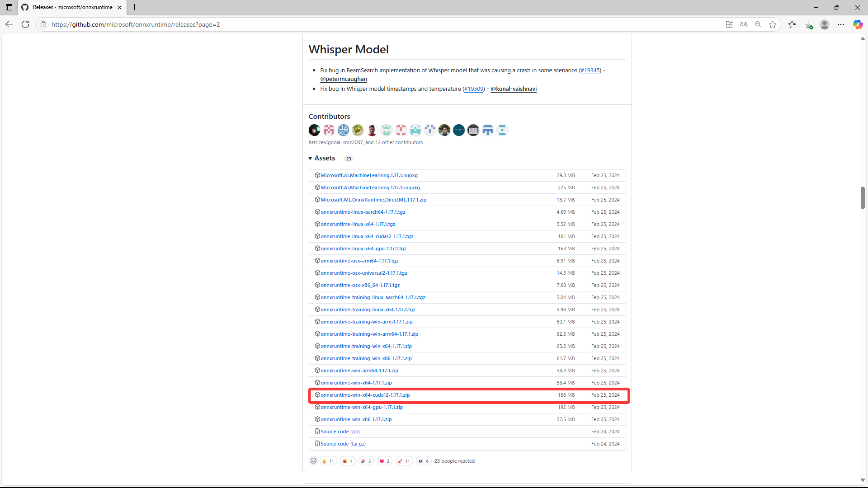Image resolution: width=868 pixels, height=488 pixels.
Task: Open the tab actions menu icon
Action: 9,7
